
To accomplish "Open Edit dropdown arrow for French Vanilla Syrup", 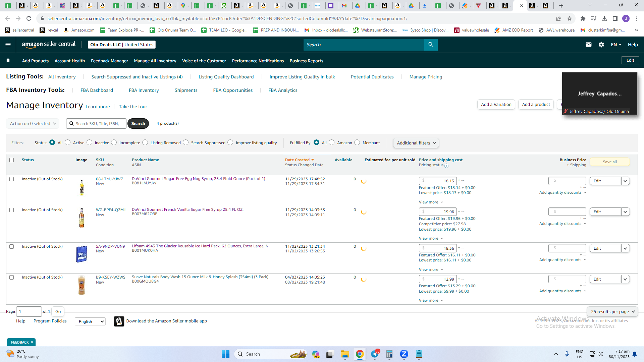I will [x=625, y=212].
